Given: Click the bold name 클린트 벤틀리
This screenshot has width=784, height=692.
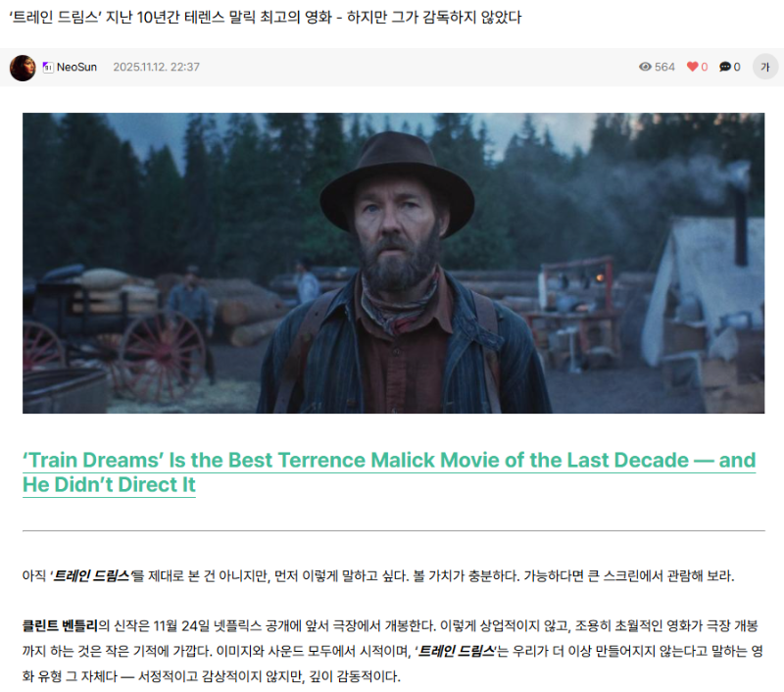Looking at the screenshot, I should point(60,626).
